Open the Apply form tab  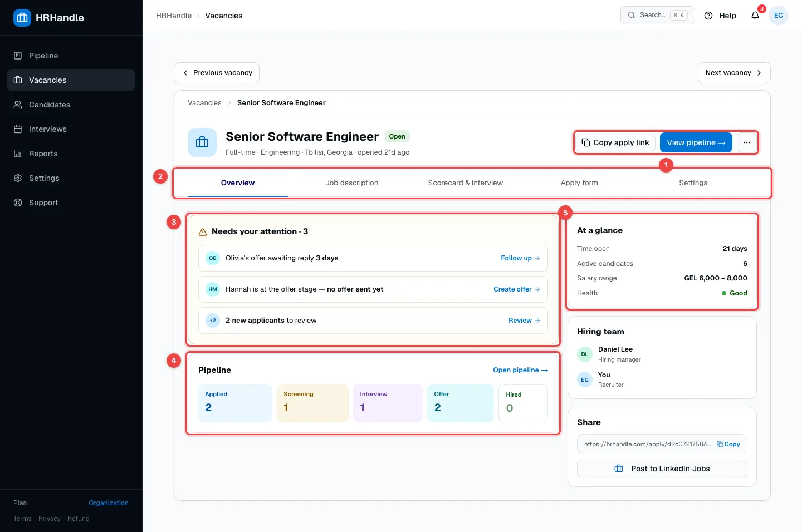pyautogui.click(x=579, y=183)
